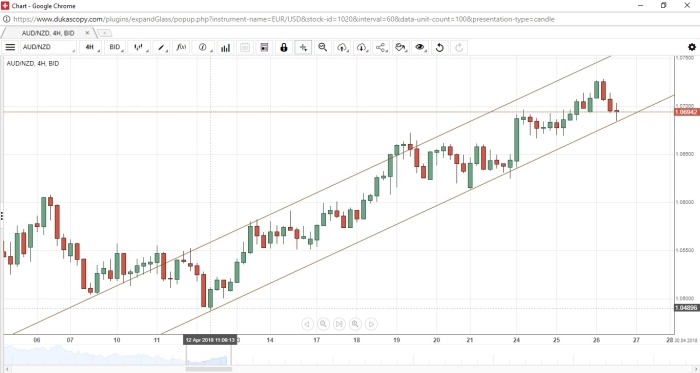The image size is (700, 373).
Task: Expand the AUD/NZD instrument dropdown
Action: 48,47
